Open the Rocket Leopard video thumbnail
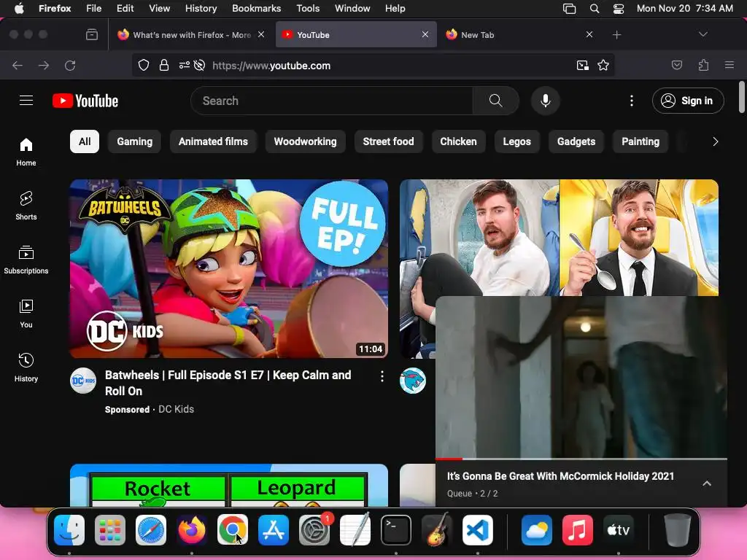747x560 pixels. tap(228, 485)
